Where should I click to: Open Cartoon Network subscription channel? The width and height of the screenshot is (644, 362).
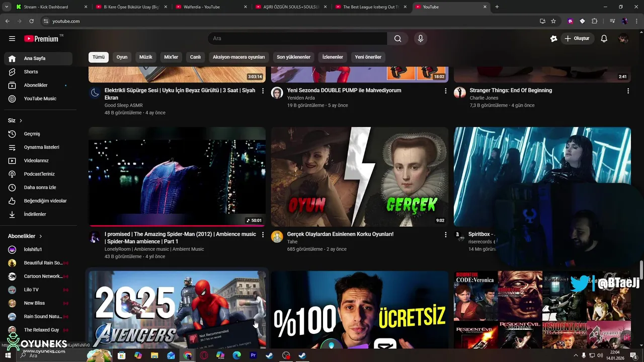click(38, 277)
